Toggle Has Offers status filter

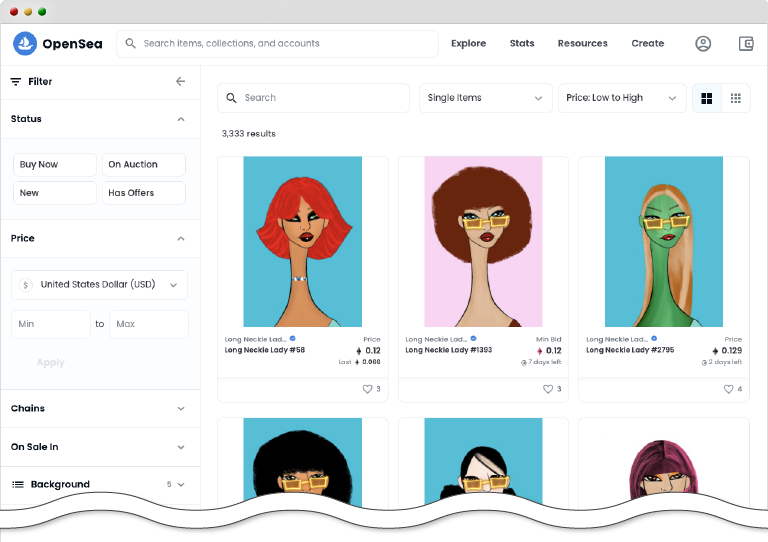click(x=144, y=193)
